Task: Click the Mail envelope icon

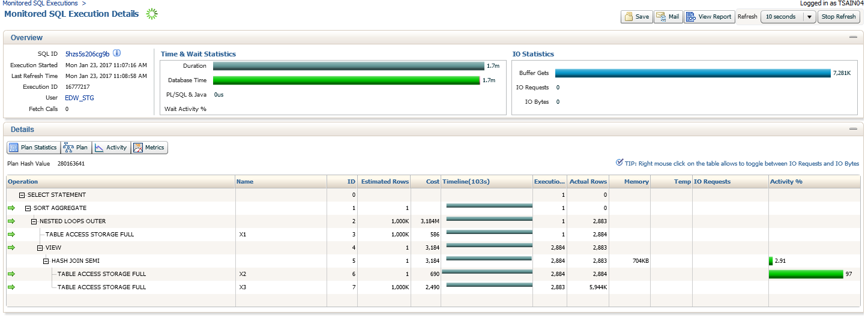Action: [x=661, y=17]
